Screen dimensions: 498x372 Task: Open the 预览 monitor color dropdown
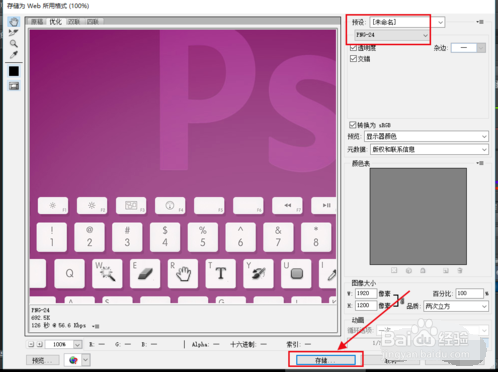(426, 136)
